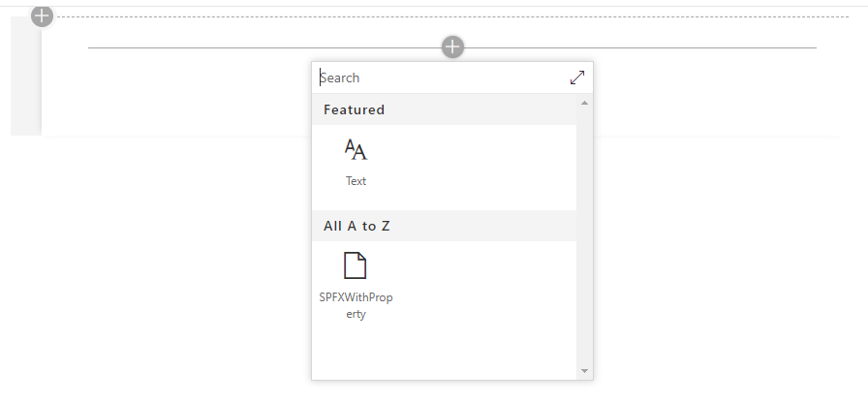Click the scrollbar up arrow in picker
The width and height of the screenshot is (868, 403).
click(x=584, y=103)
